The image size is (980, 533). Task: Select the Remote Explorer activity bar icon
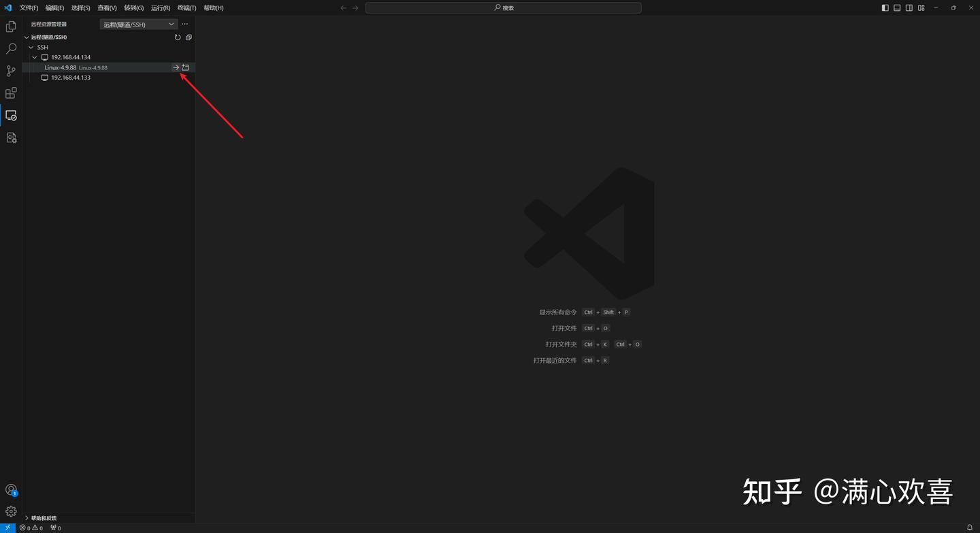11,116
